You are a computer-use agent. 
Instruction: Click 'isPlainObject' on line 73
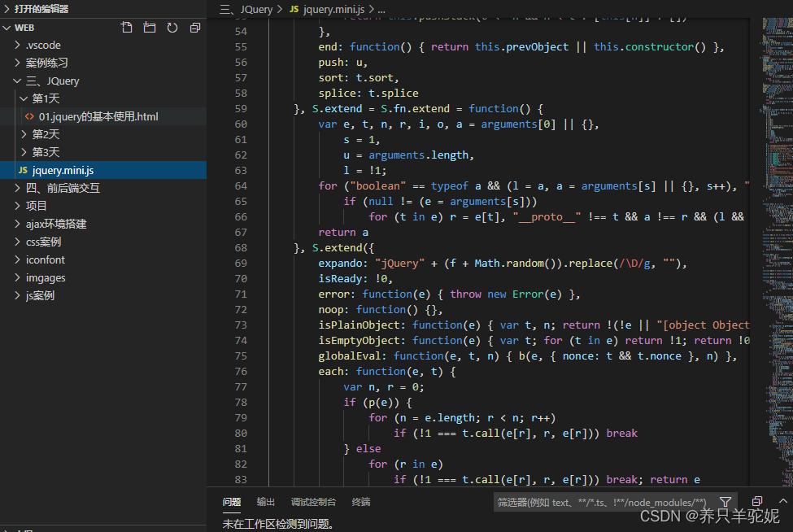tap(359, 325)
